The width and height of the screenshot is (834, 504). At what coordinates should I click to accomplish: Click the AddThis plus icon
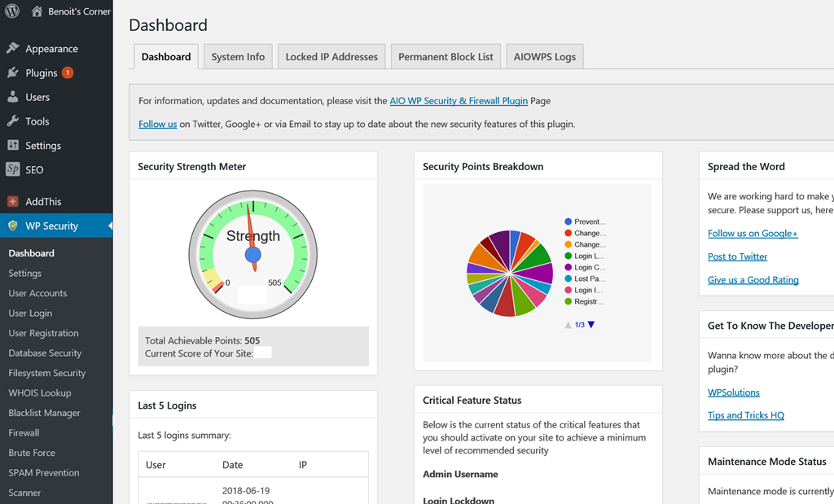pyautogui.click(x=13, y=201)
